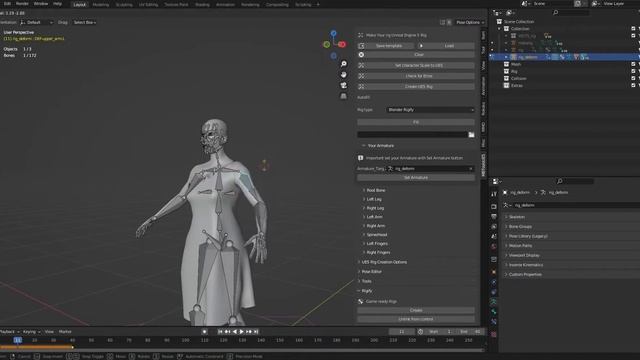
Task: Click the Set Armature button
Action: click(x=416, y=178)
